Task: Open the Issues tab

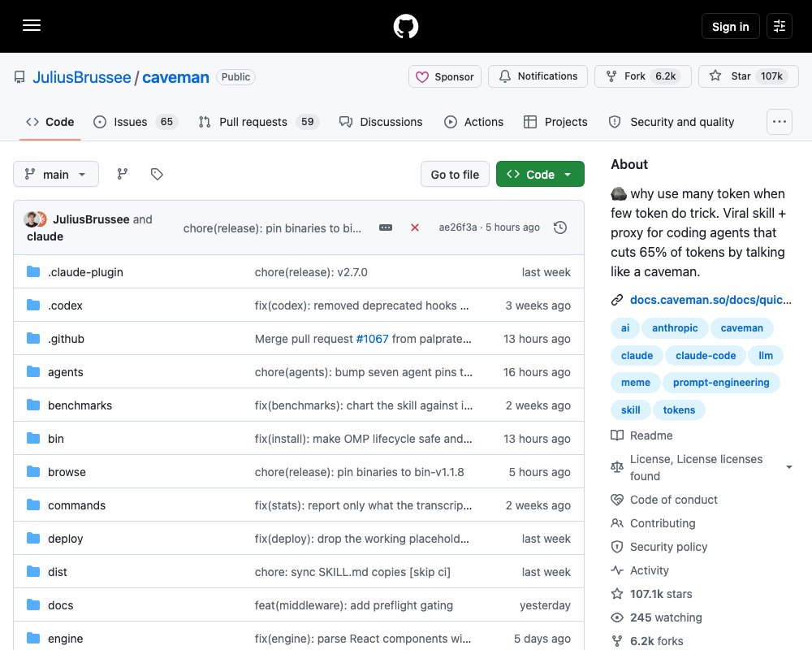Action: 136,122
